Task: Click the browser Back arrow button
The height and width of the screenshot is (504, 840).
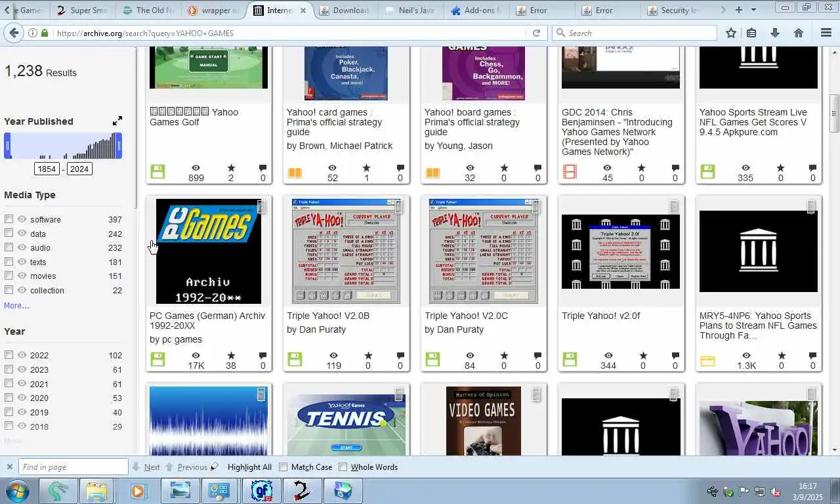Action: (x=14, y=33)
